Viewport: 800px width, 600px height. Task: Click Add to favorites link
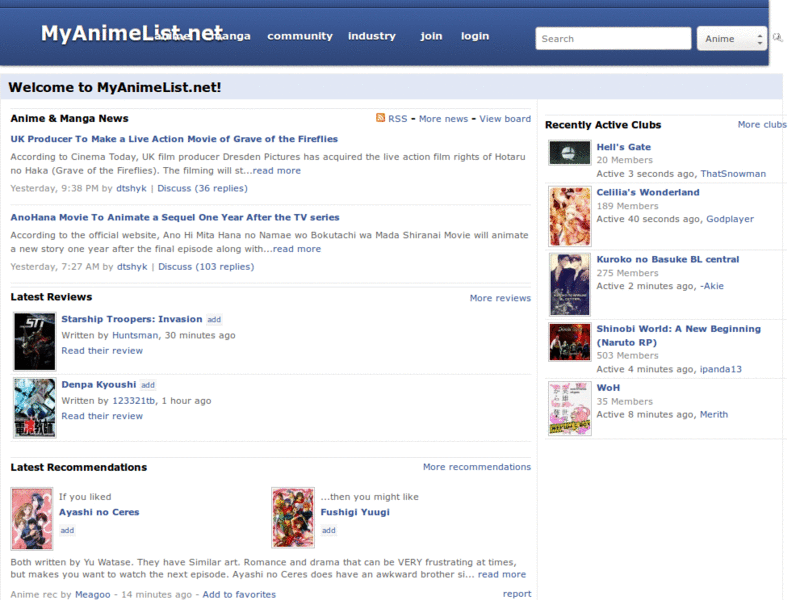(239, 594)
